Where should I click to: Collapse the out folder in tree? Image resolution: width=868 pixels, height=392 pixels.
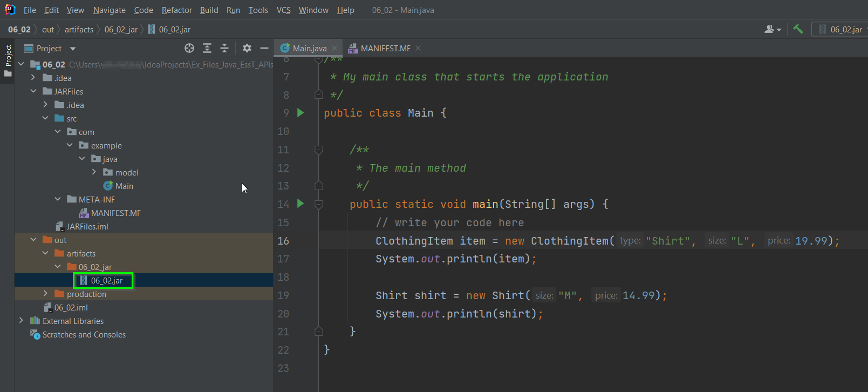33,240
